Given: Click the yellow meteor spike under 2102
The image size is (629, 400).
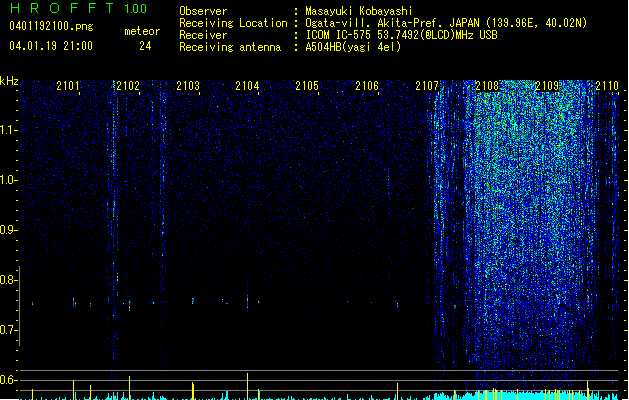Looking at the screenshot, I should click(129, 388).
